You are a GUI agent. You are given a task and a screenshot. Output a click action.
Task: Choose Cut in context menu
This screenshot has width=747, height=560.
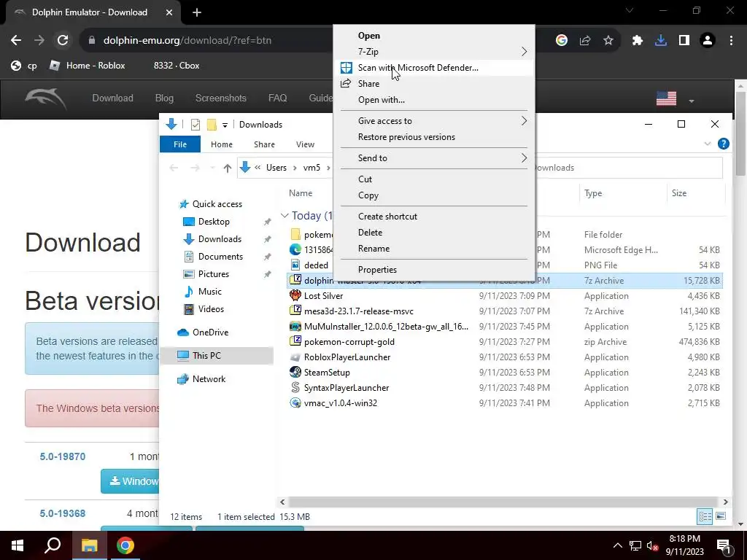[434, 179]
